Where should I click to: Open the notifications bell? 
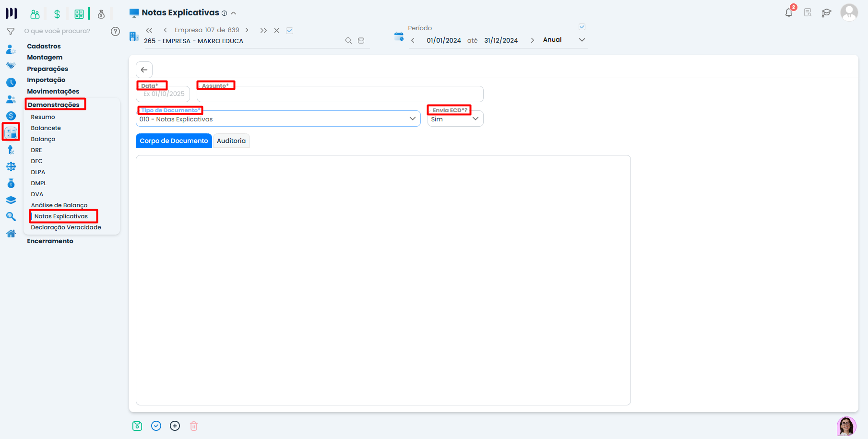[788, 13]
